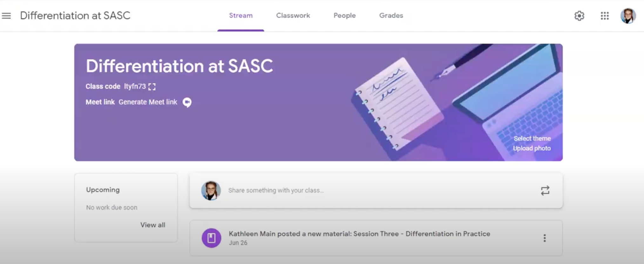Go to the Grades tab
The width and height of the screenshot is (644, 264).
pyautogui.click(x=391, y=16)
